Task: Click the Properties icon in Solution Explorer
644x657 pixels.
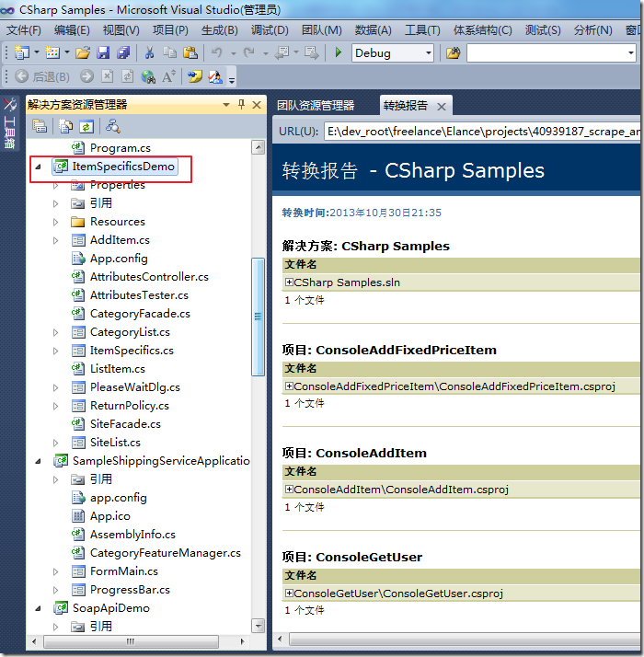Action: (40, 126)
